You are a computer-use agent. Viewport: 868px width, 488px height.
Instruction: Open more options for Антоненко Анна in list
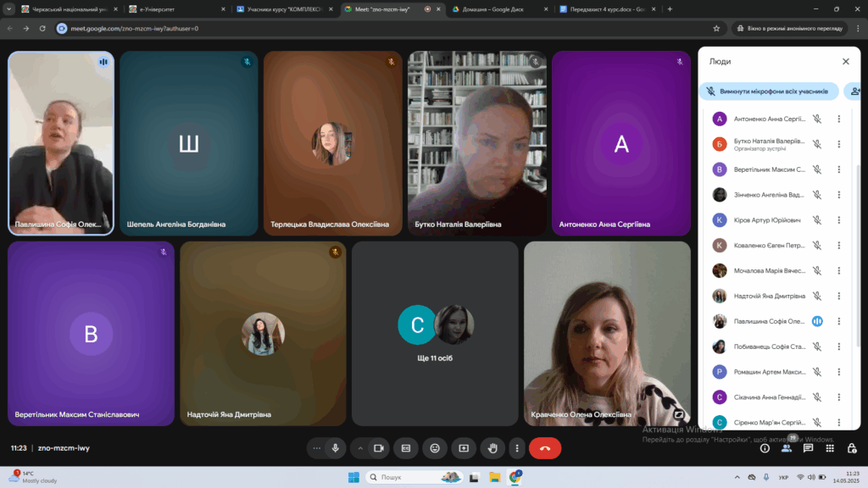(838, 119)
